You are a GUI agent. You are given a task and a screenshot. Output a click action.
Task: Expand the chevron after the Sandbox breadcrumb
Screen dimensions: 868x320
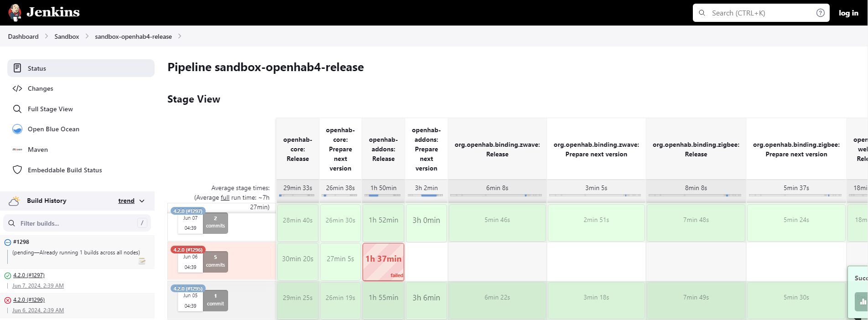coord(87,36)
